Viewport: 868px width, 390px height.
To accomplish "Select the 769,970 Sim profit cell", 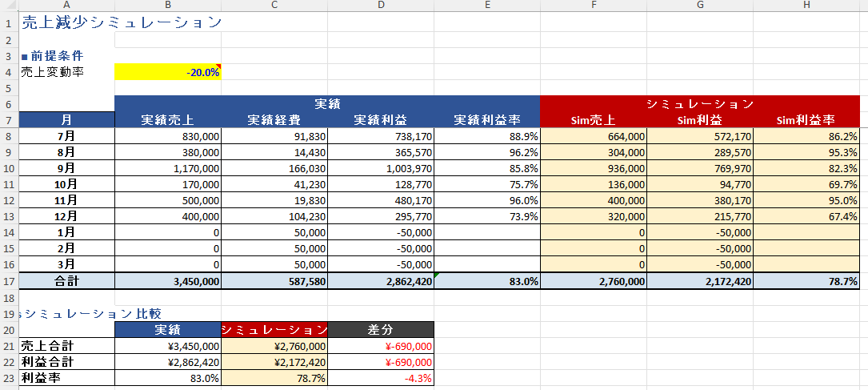I will (700, 168).
